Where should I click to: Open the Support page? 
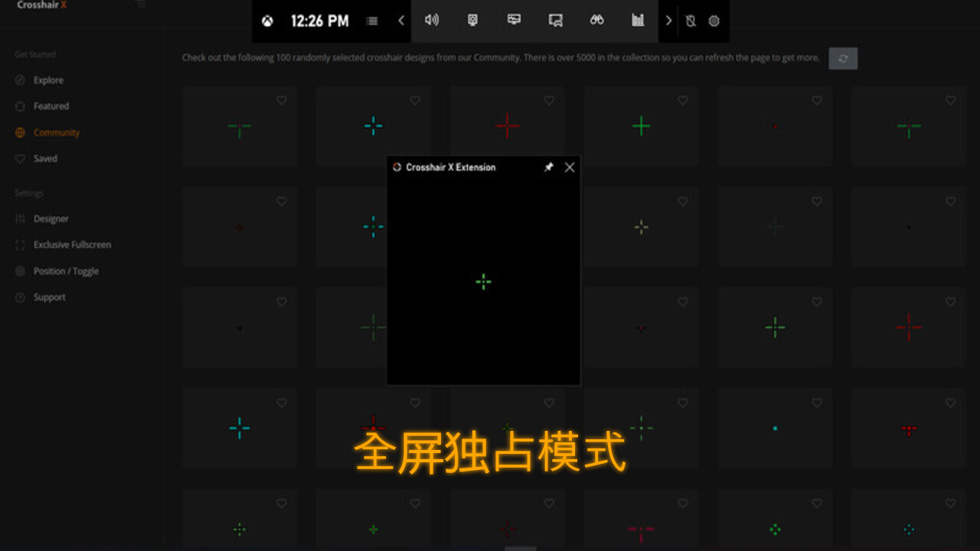click(49, 297)
